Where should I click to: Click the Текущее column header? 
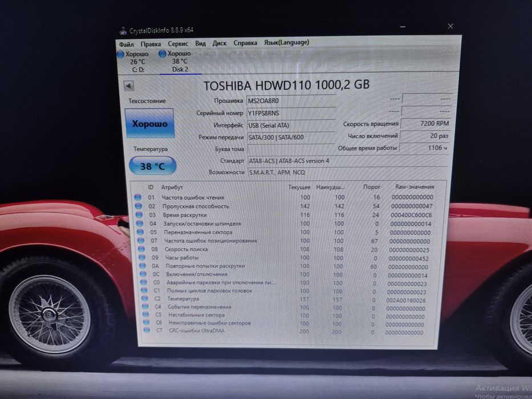tap(299, 187)
